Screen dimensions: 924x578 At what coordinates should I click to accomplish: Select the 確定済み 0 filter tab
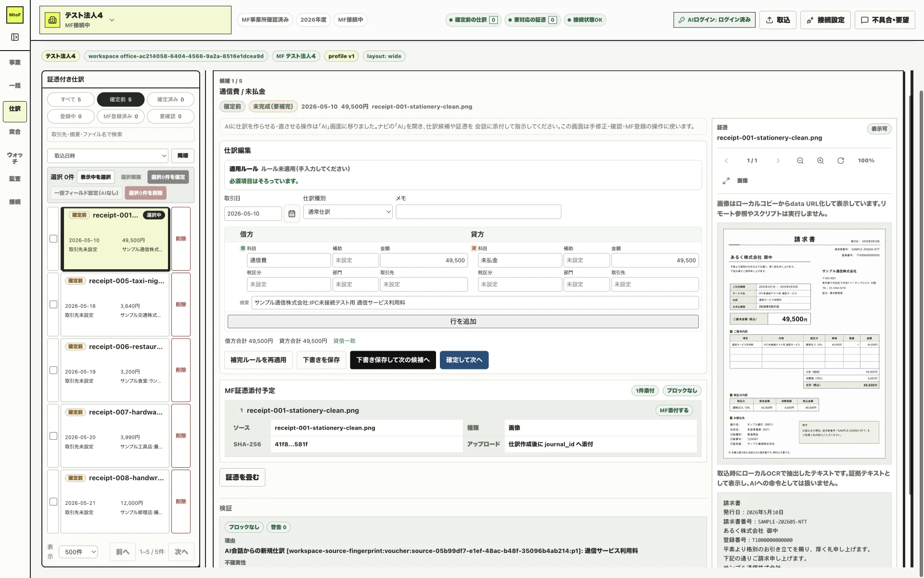point(170,99)
